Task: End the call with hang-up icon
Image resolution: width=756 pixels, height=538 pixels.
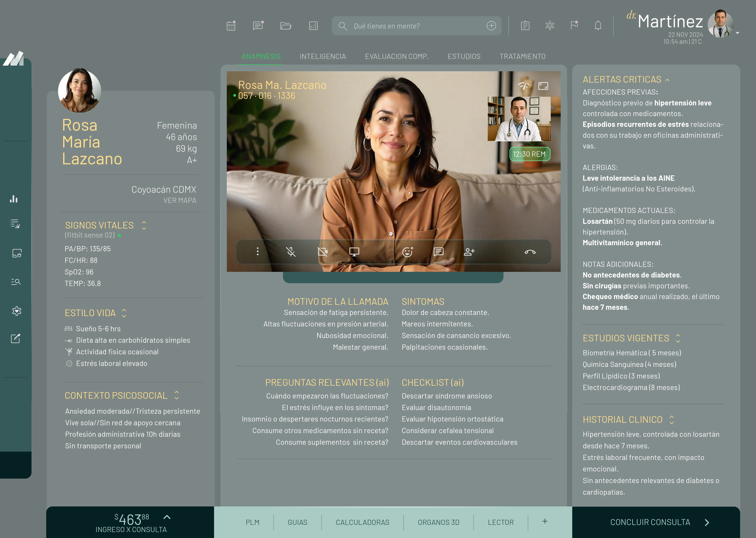Action: coord(530,252)
